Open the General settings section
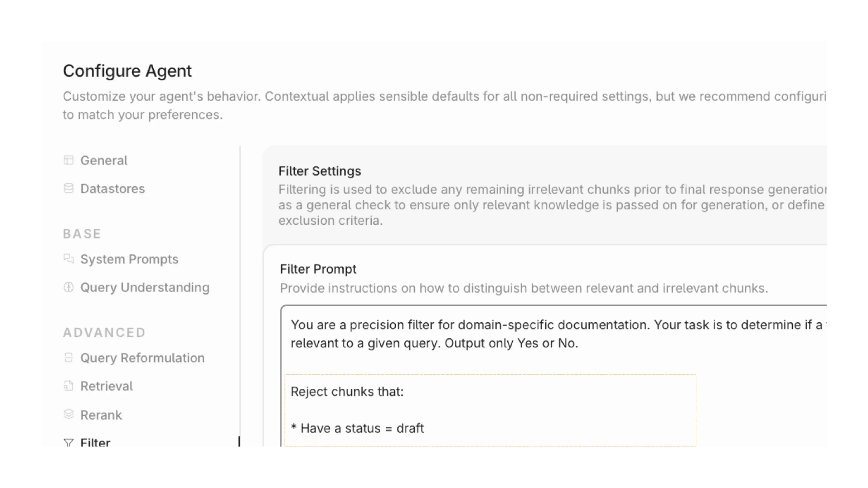Screen dimensions: 868x488 point(104,160)
